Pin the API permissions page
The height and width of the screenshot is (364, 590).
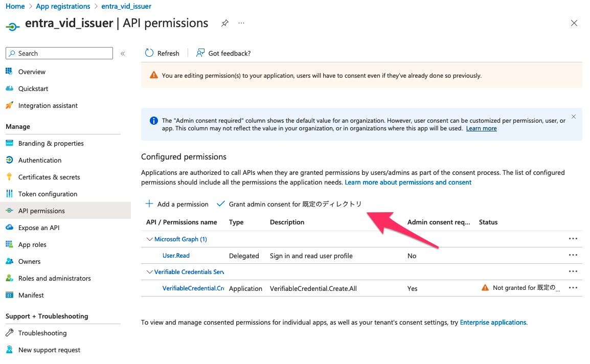coord(224,24)
